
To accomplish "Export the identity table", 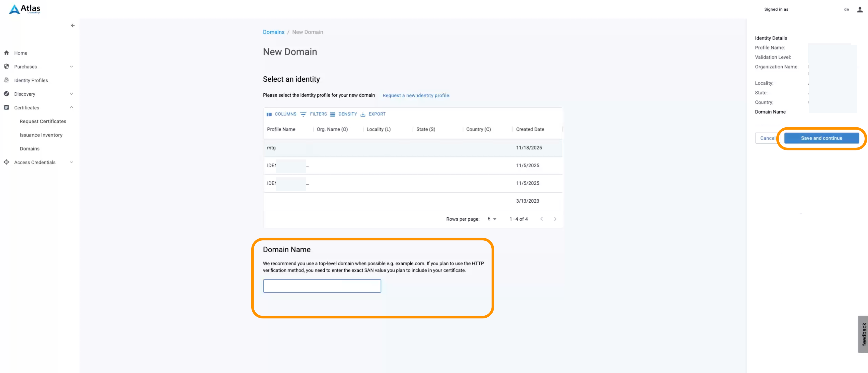I will (x=373, y=114).
